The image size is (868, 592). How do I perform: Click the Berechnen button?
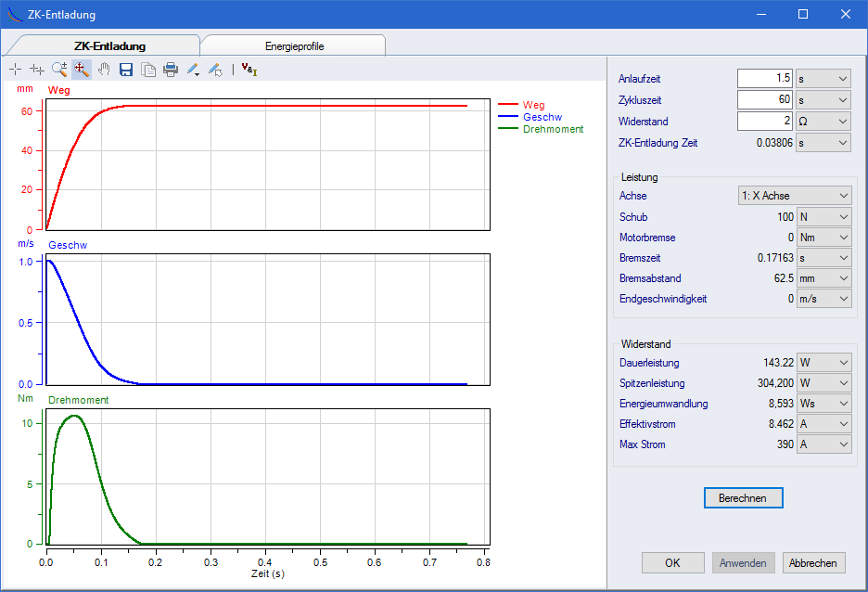pos(743,498)
